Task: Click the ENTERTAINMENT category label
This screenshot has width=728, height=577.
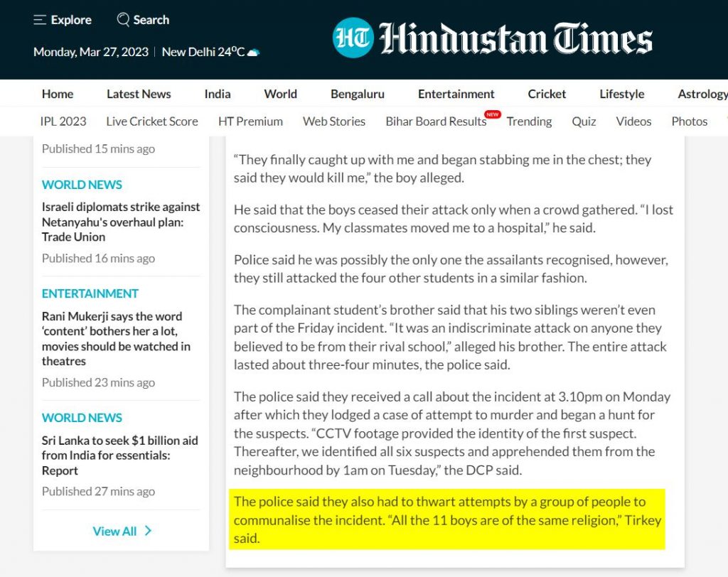Action: [90, 293]
